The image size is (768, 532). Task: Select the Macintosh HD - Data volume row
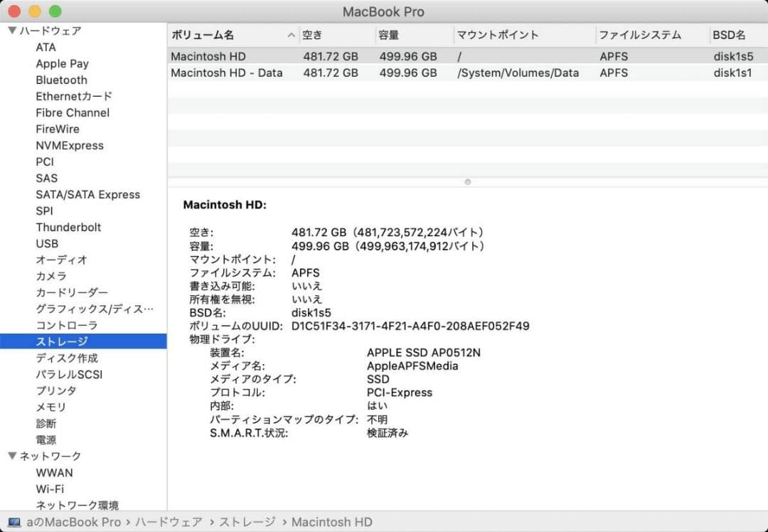[x=226, y=73]
